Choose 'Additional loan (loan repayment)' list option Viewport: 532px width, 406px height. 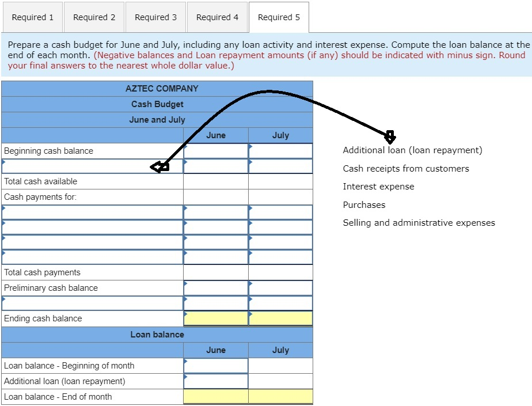click(x=412, y=150)
